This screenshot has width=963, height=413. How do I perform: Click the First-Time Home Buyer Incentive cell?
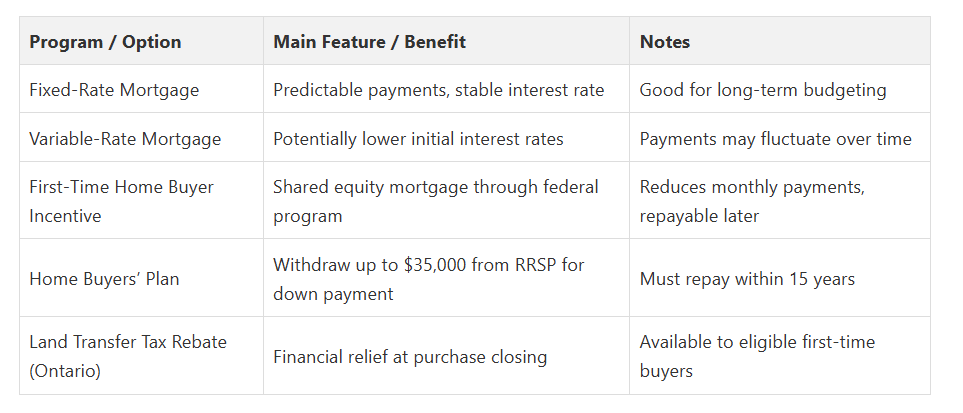tap(141, 200)
